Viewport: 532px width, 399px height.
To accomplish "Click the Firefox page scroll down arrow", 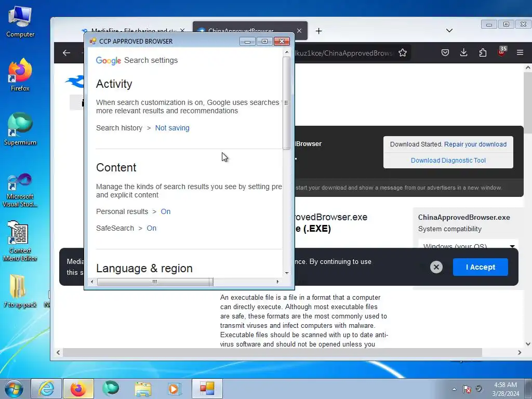I will tap(528, 344).
